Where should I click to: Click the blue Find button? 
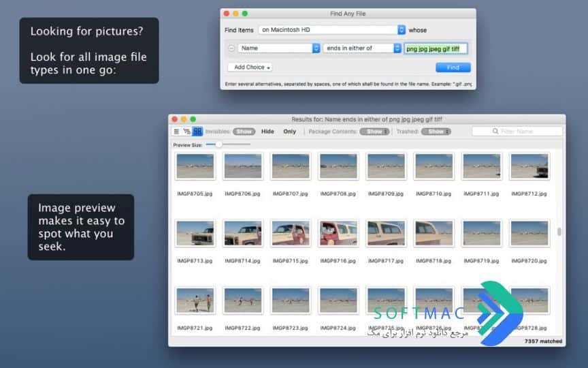(x=453, y=67)
